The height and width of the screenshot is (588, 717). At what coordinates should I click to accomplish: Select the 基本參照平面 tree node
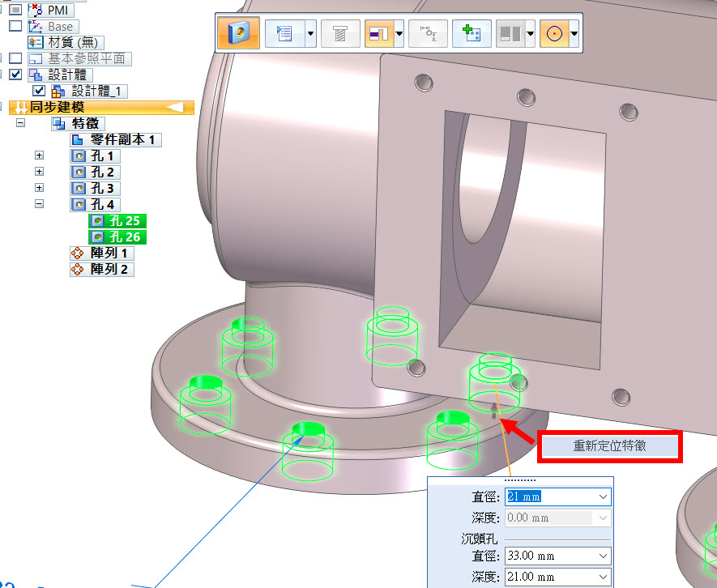coord(79,58)
